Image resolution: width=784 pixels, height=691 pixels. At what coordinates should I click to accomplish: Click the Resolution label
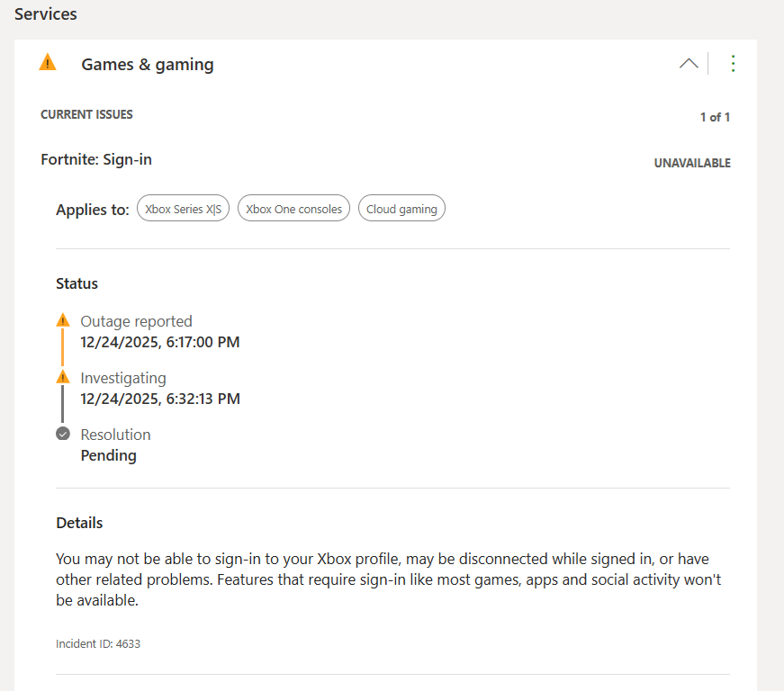click(115, 435)
